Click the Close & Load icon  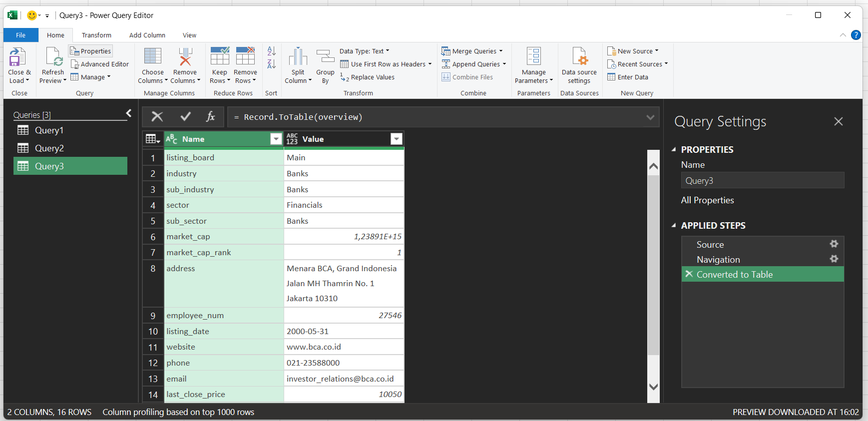tap(17, 56)
